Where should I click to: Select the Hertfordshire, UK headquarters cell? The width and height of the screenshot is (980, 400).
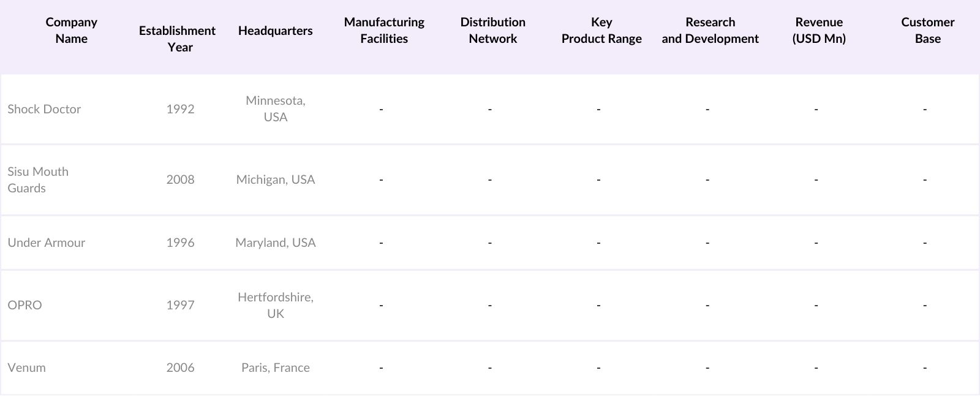point(276,305)
